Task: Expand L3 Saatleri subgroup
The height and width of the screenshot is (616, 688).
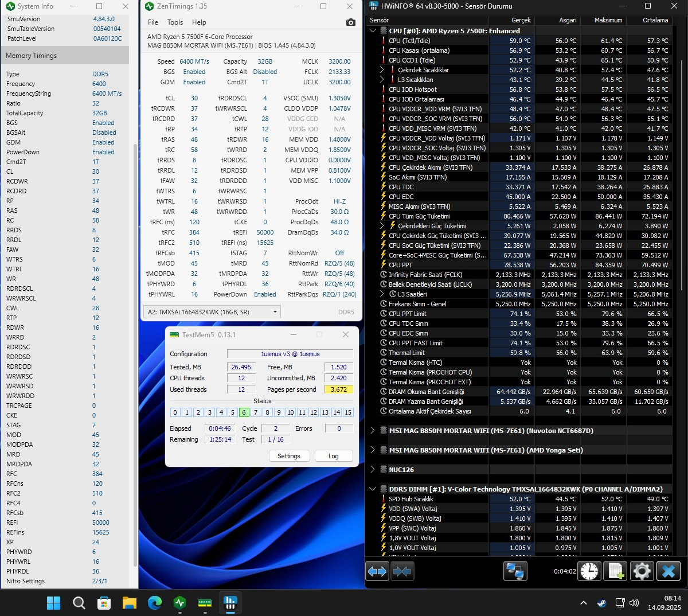Action: 382,294
